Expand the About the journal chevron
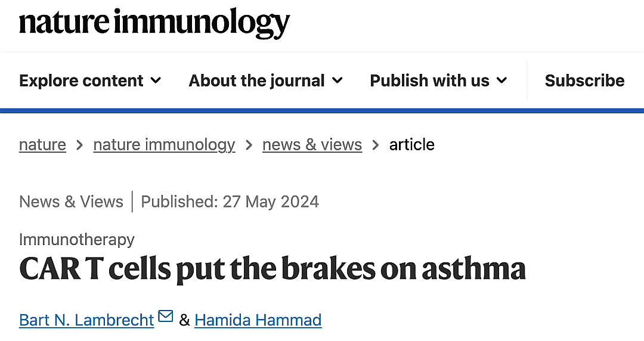 click(337, 80)
